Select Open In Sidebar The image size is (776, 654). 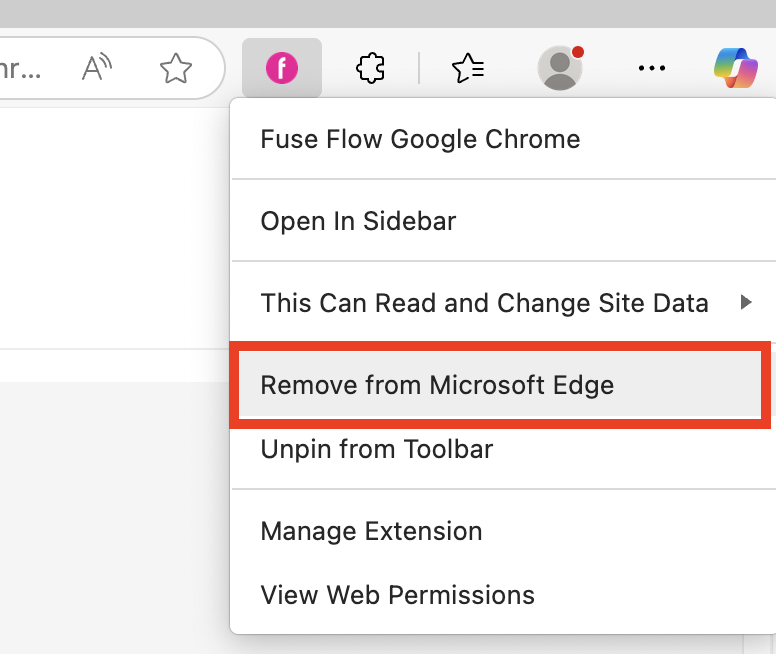(358, 221)
